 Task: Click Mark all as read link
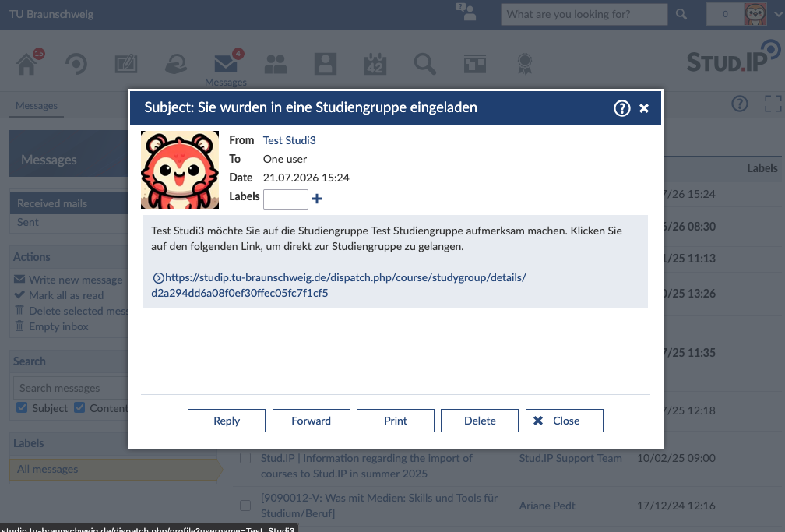[66, 295]
